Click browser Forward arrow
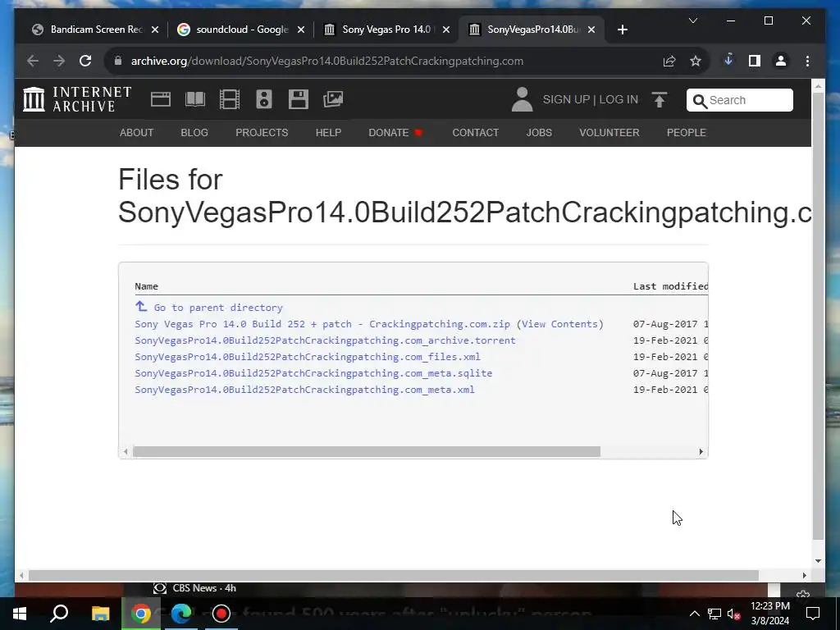Image resolution: width=840 pixels, height=630 pixels. (59, 61)
